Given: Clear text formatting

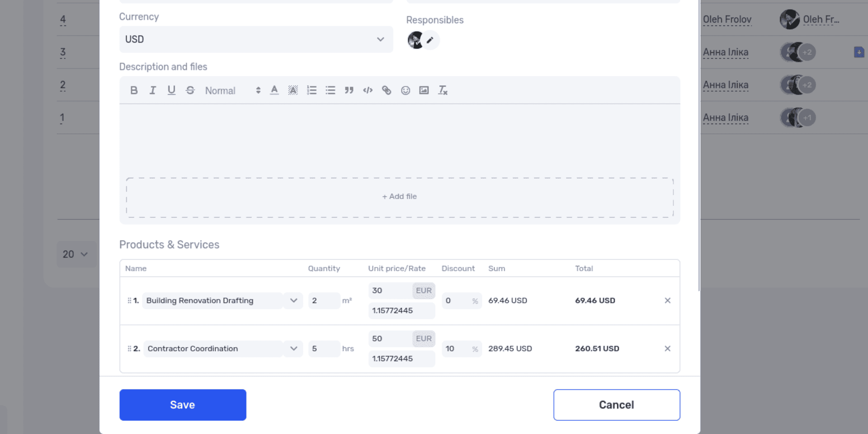Looking at the screenshot, I should (x=443, y=90).
